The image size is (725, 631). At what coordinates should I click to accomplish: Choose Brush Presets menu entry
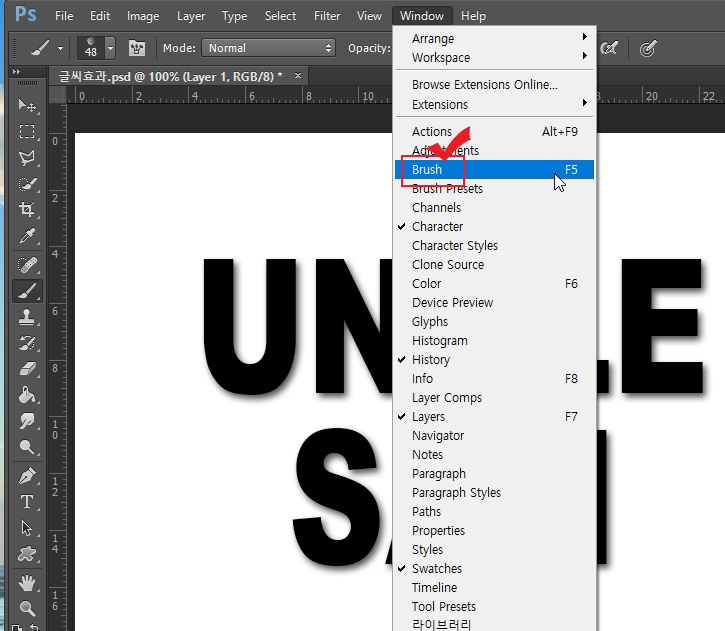(494, 189)
